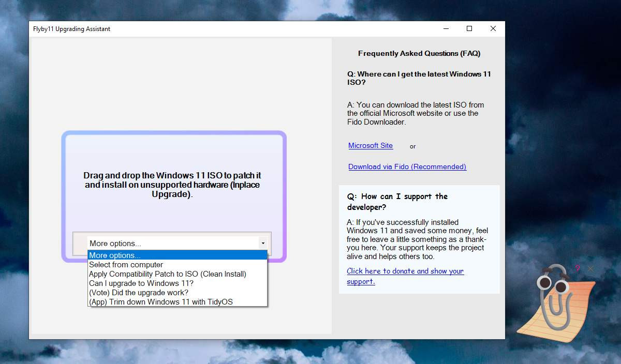Viewport: 621px width, 364px height.
Task: Maximize the Flyby11 Upgrading Assistant window
Action: click(469, 29)
